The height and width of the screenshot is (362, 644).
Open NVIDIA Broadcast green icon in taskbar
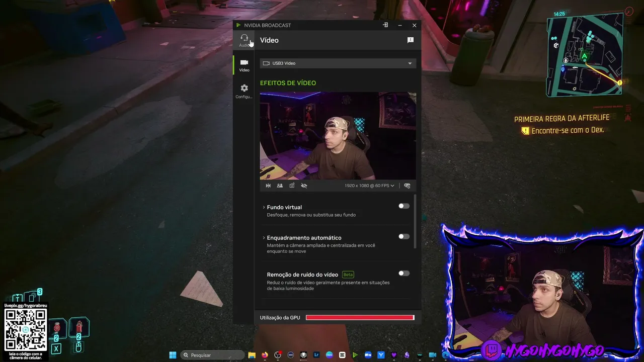(x=355, y=355)
